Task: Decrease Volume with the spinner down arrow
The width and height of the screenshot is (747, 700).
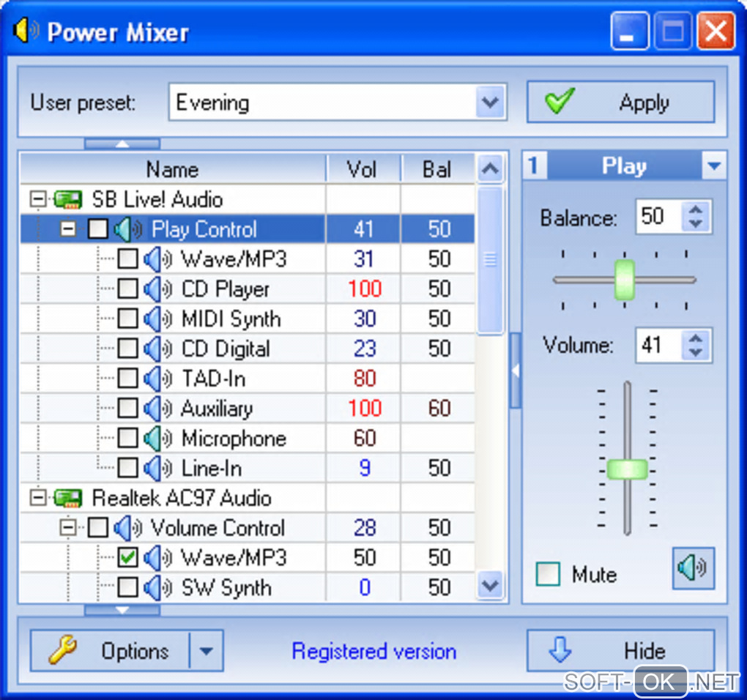Action: [x=696, y=353]
